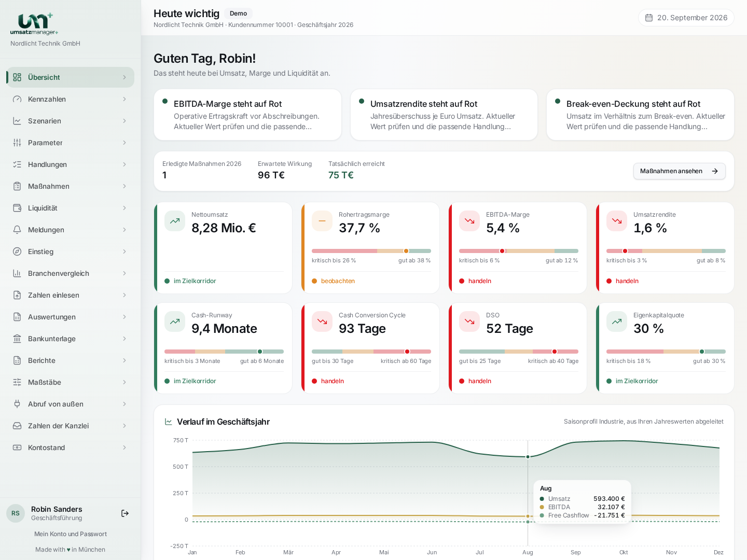Click the Handlungen checklist icon
This screenshot has height=560, width=747.
click(x=17, y=164)
